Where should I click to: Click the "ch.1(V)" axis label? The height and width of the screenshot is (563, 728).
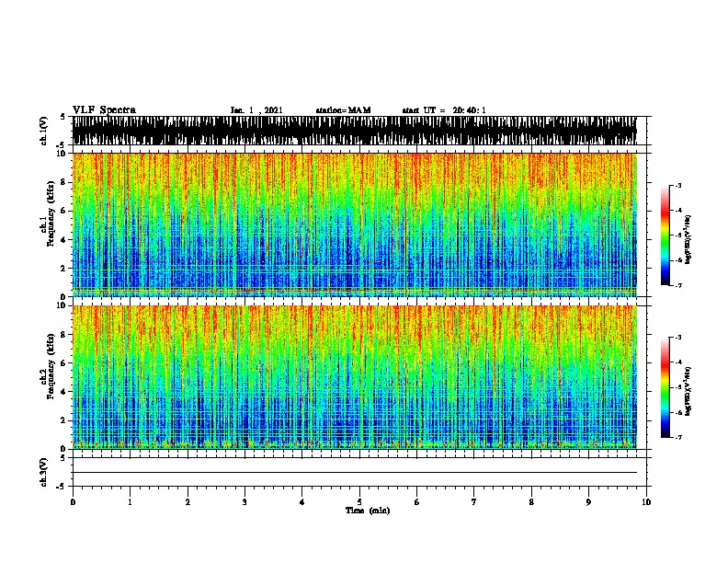coord(44,131)
